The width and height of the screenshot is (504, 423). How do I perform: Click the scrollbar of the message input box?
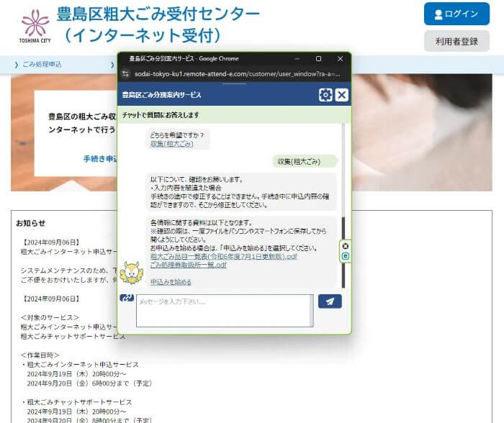pos(312,311)
